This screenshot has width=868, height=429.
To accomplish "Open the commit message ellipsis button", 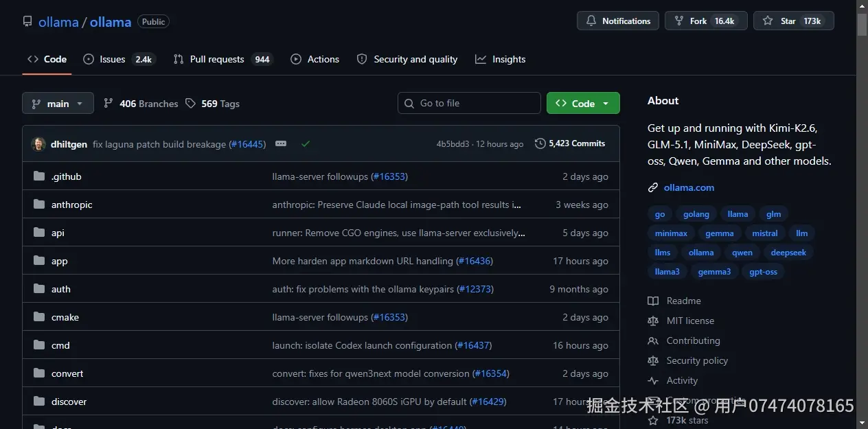I will pos(281,144).
